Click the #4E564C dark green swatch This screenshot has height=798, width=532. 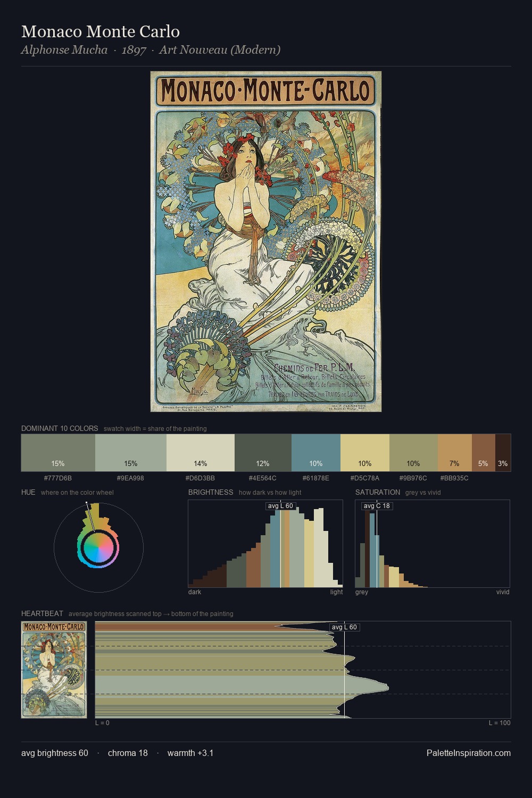tap(263, 453)
